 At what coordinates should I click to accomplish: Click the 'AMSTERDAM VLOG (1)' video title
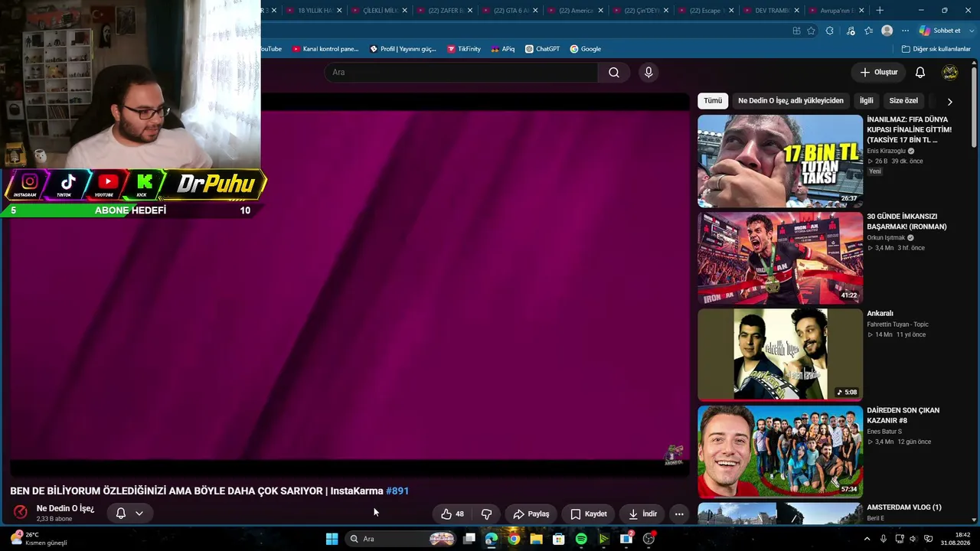coord(904,507)
